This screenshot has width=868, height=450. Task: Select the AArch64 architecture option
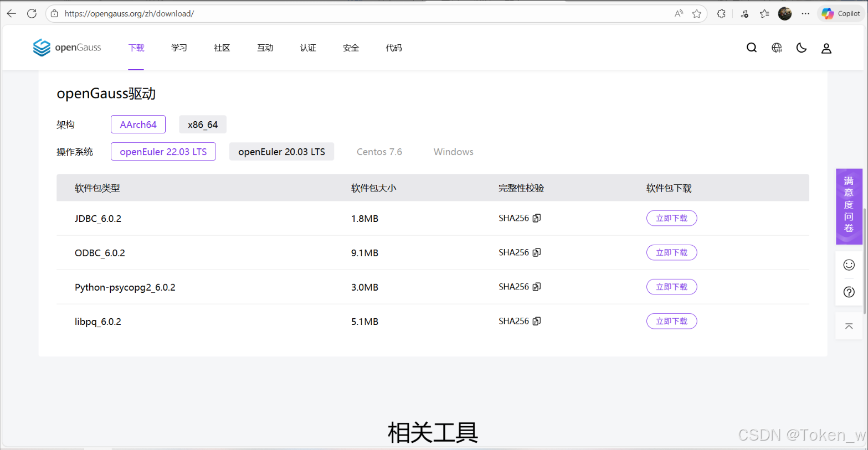click(x=138, y=125)
